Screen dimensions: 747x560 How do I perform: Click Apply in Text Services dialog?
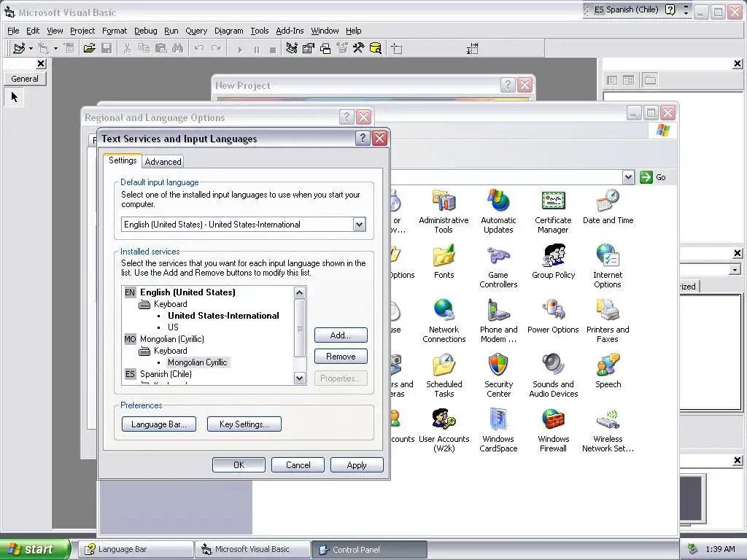point(357,465)
